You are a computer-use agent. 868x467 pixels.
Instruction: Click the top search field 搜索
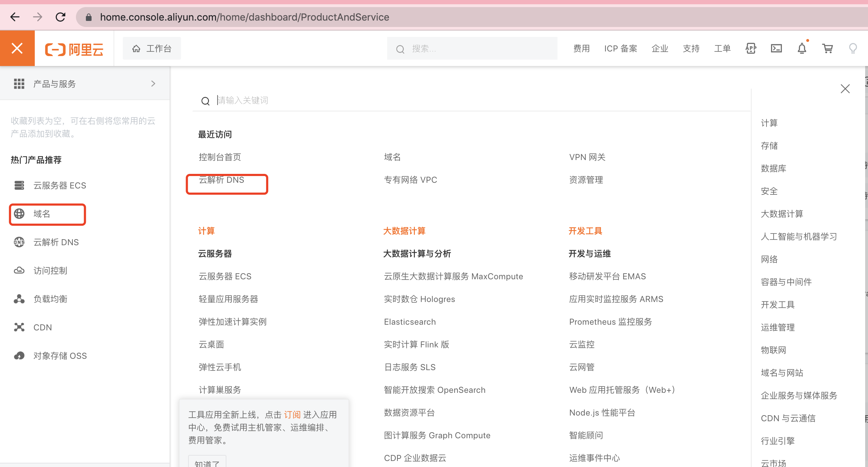tap(472, 49)
